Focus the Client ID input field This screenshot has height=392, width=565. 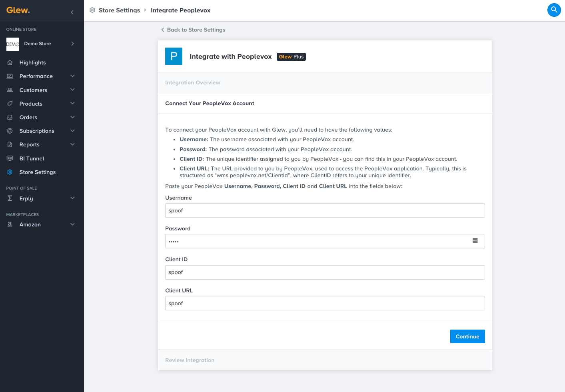(x=325, y=272)
